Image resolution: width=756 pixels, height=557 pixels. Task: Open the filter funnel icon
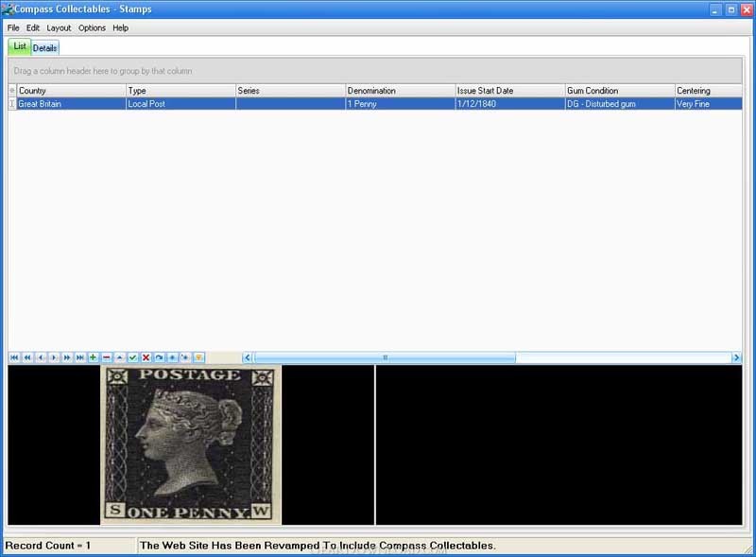click(x=198, y=357)
